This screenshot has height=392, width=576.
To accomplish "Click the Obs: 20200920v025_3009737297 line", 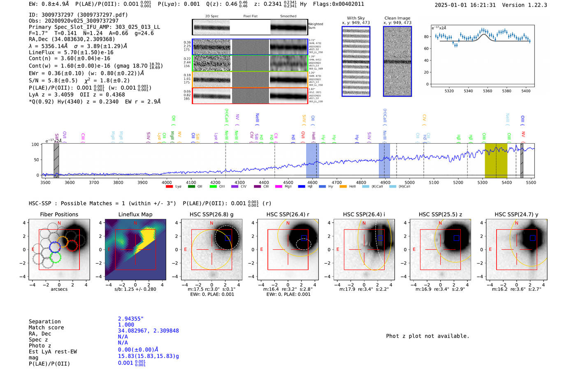I will tap(74, 21).
